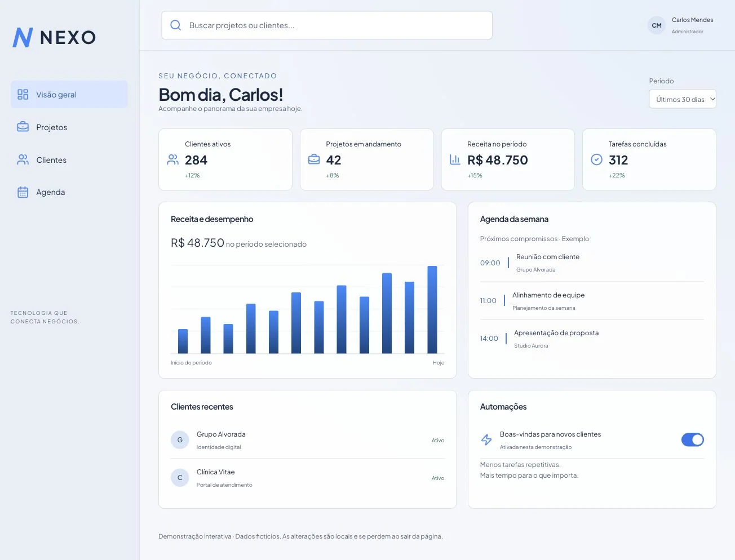735x560 pixels.
Task: Click the 284 Clientes ativos value
Action: (x=196, y=160)
